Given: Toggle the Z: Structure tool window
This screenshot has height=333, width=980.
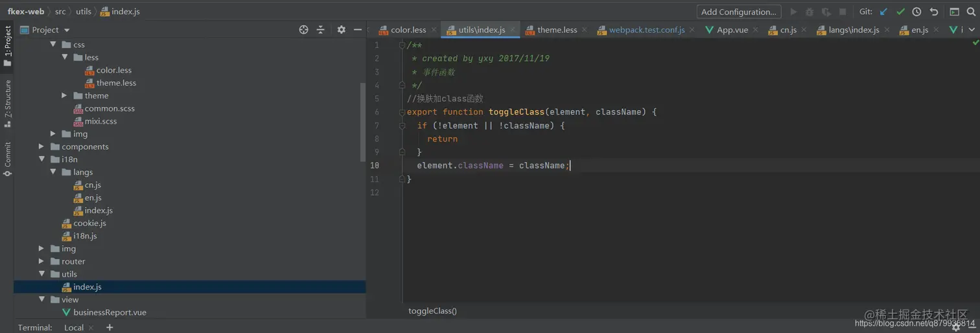Looking at the screenshot, I should (x=7, y=104).
